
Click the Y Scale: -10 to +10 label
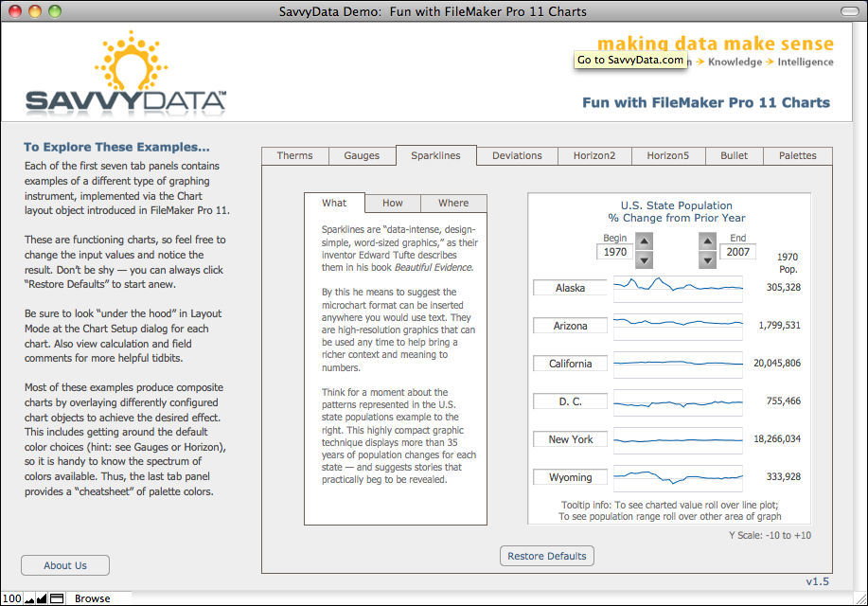click(x=770, y=536)
